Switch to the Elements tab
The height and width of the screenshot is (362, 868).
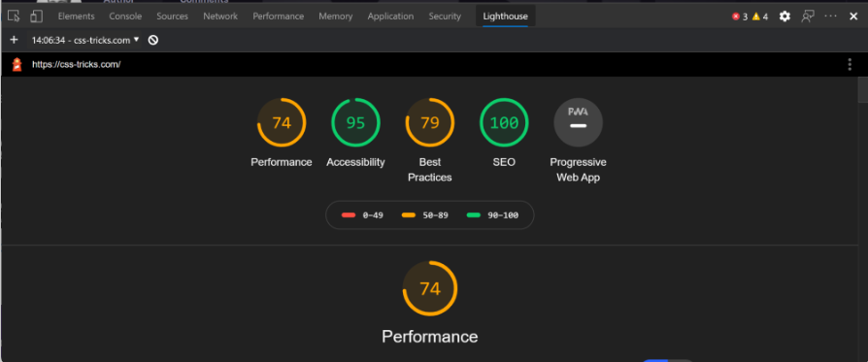pyautogui.click(x=77, y=16)
